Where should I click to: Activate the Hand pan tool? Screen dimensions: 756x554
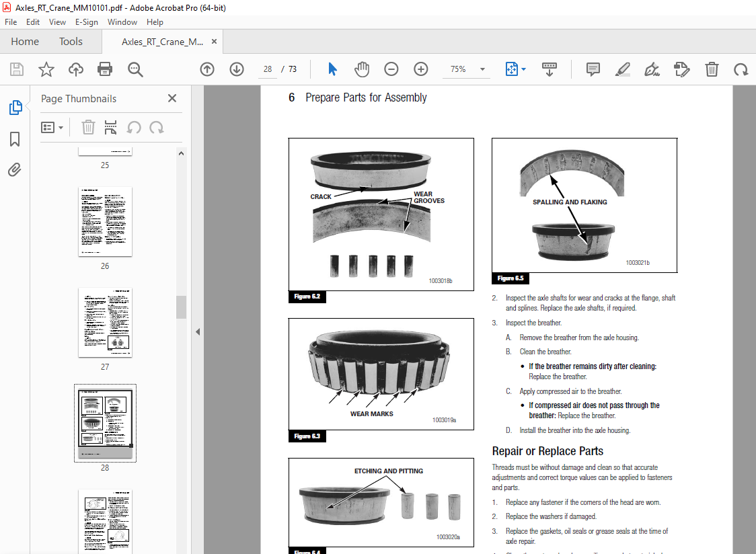point(362,69)
